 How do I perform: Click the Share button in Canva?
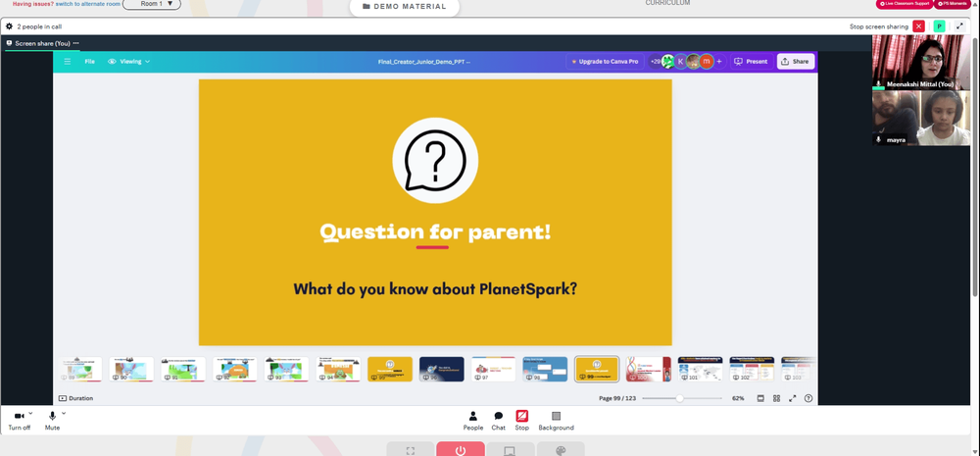[x=795, y=62]
